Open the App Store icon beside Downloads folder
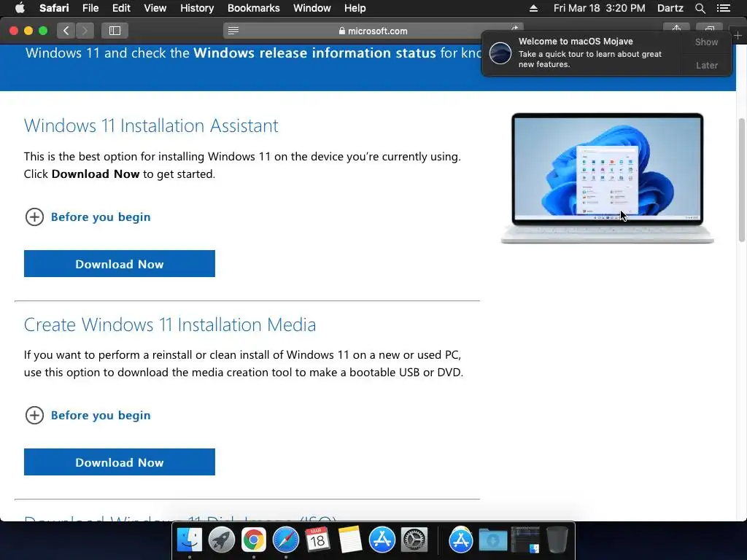Image resolution: width=747 pixels, height=560 pixels. (461, 540)
